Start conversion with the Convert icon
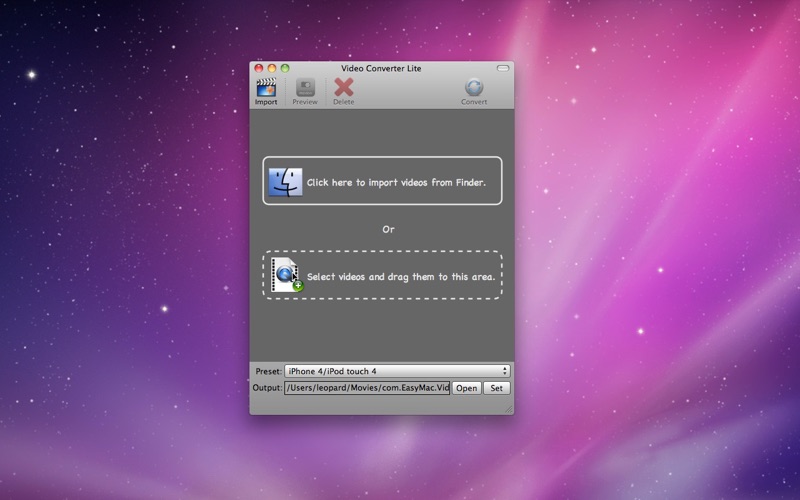 [473, 87]
